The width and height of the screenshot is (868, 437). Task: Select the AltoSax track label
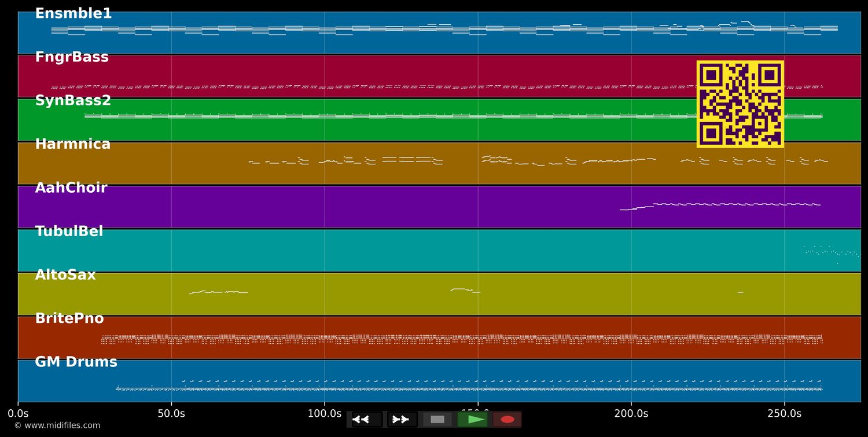[x=65, y=275]
